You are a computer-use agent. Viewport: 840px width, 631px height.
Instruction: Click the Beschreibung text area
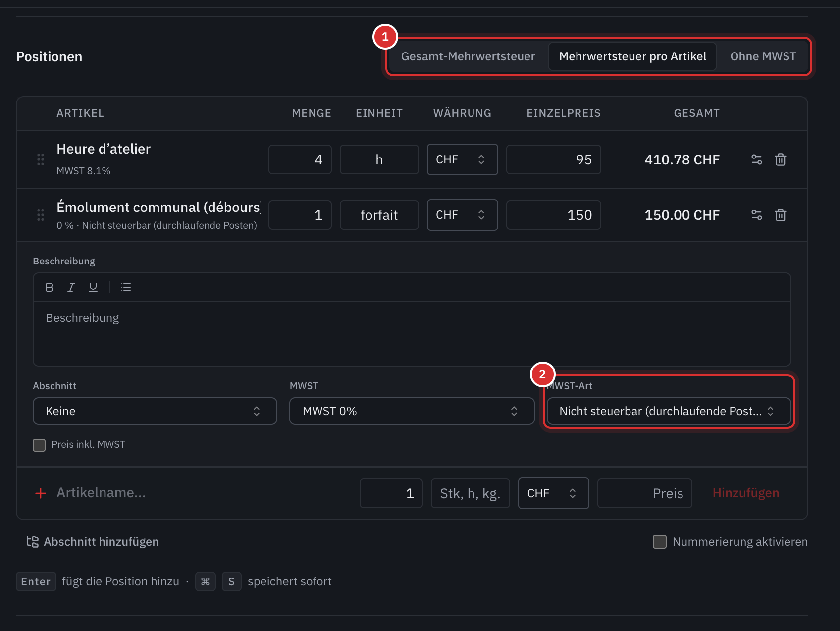click(412, 334)
